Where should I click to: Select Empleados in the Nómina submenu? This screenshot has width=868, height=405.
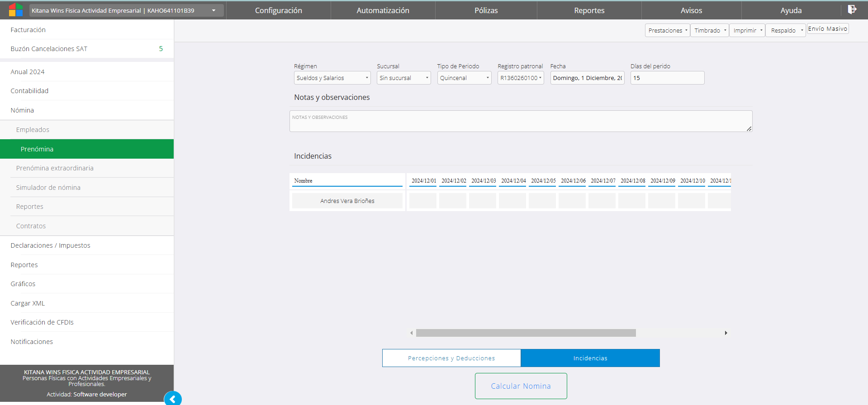tap(33, 130)
